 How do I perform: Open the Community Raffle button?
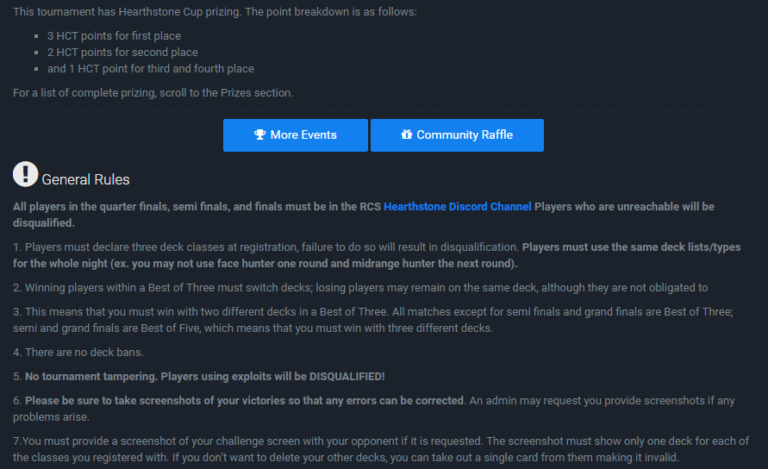point(457,135)
